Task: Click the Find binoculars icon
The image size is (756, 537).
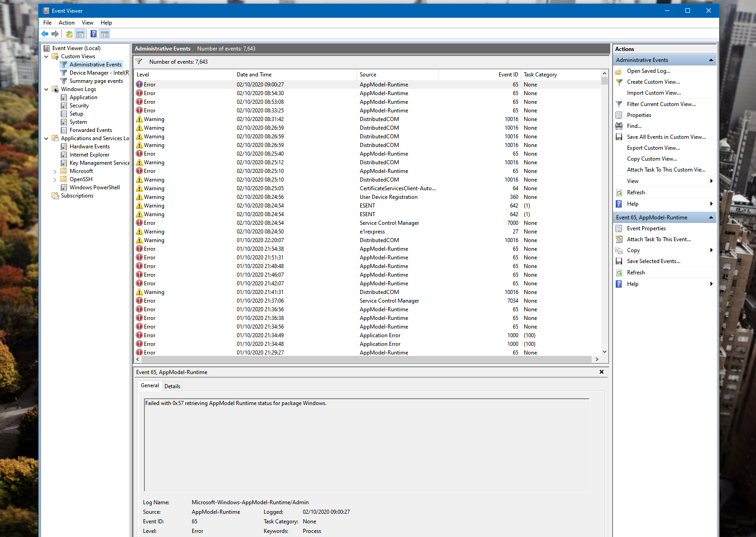Action: (619, 126)
